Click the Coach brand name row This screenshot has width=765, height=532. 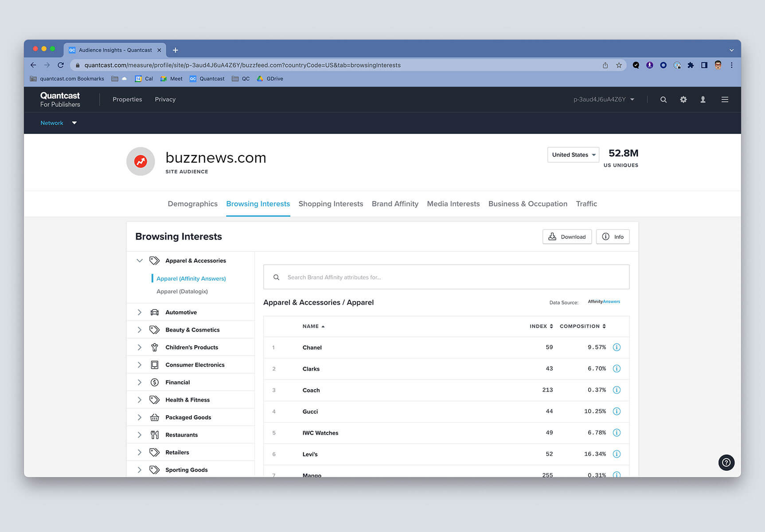point(446,390)
